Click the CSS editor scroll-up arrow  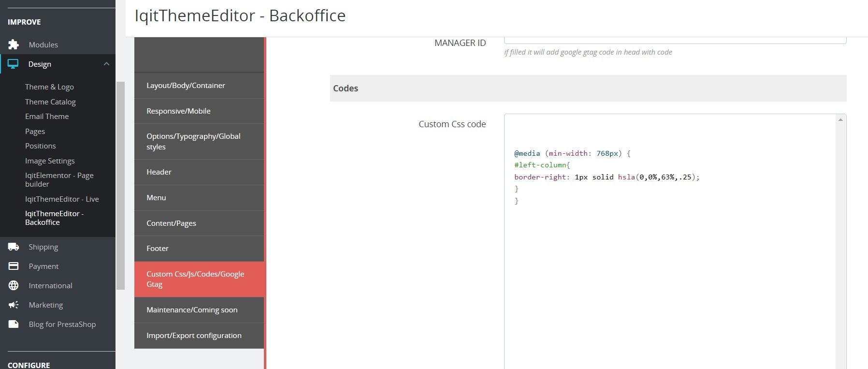coord(841,120)
